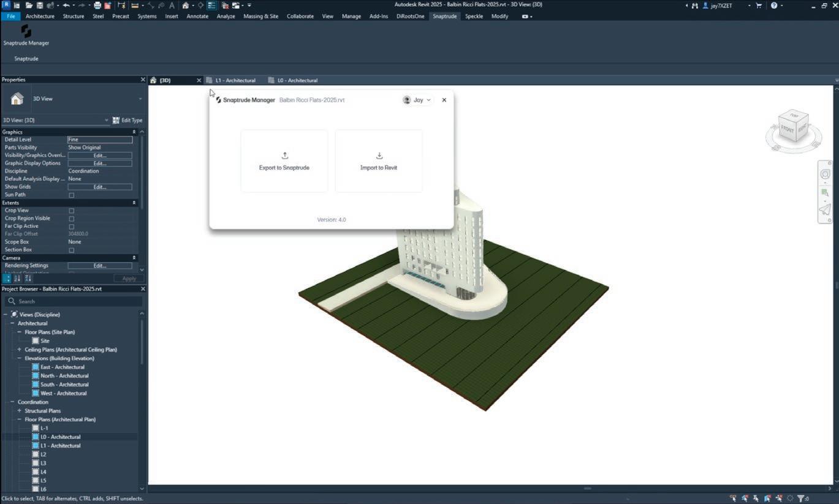Toggle the Sun Path checkbox

(x=72, y=195)
